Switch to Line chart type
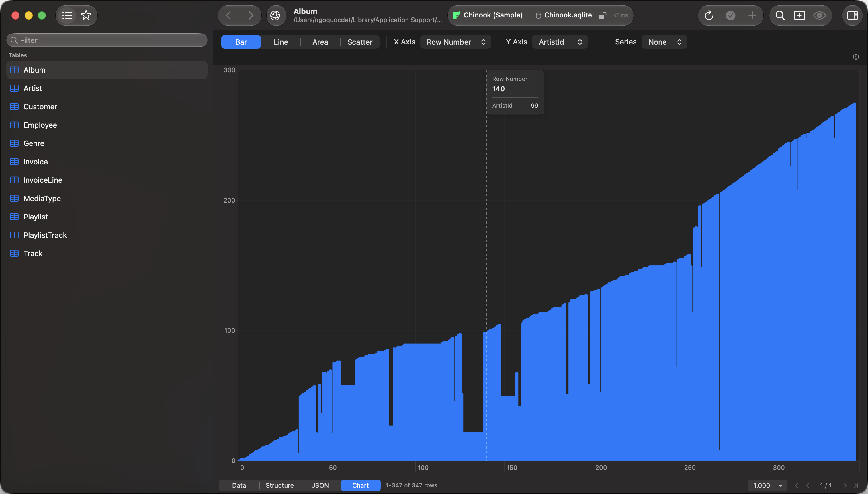868x494 pixels. (x=281, y=42)
